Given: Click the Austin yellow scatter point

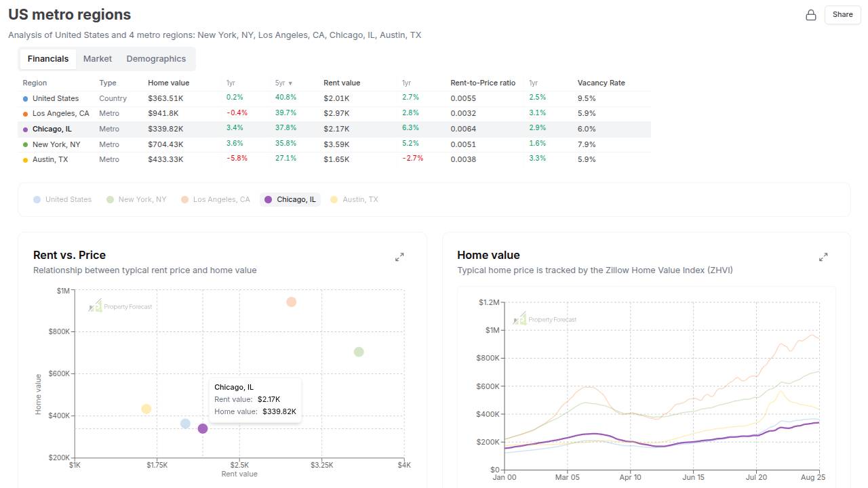Looking at the screenshot, I should [x=146, y=409].
